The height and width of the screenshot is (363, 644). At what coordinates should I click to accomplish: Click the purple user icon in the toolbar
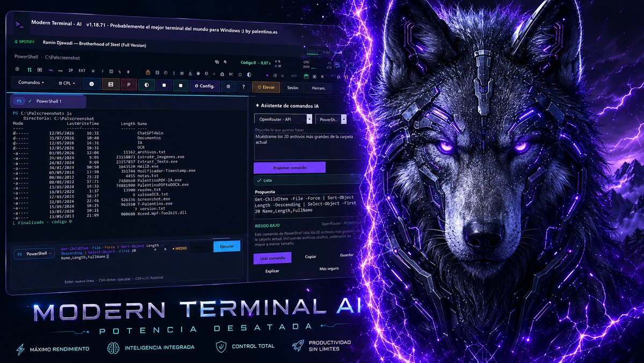coord(339,77)
